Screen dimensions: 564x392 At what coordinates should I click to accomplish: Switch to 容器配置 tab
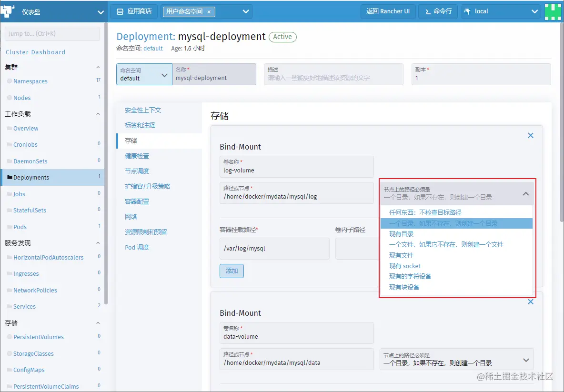pyautogui.click(x=137, y=201)
